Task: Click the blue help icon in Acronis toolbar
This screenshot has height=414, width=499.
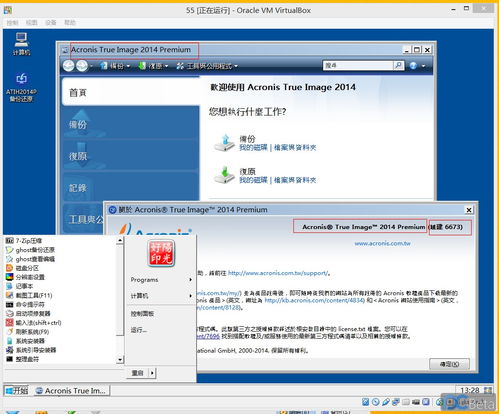Action: pyautogui.click(x=413, y=66)
